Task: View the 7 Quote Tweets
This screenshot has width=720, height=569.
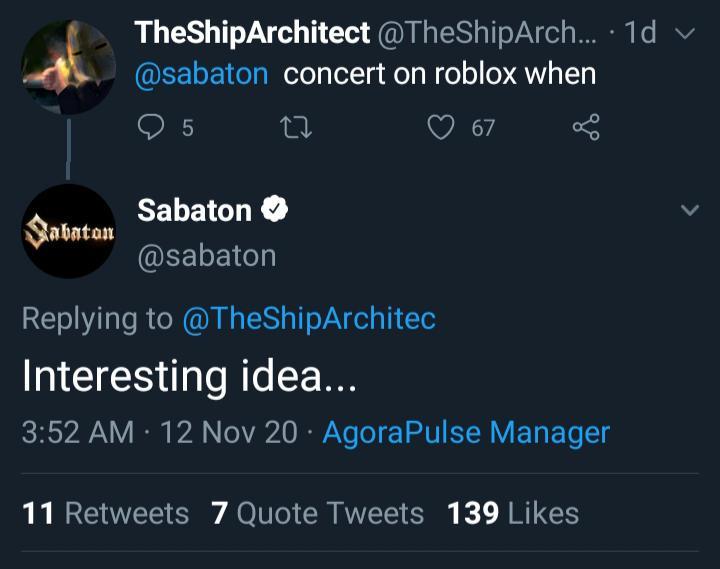Action: pos(318,513)
